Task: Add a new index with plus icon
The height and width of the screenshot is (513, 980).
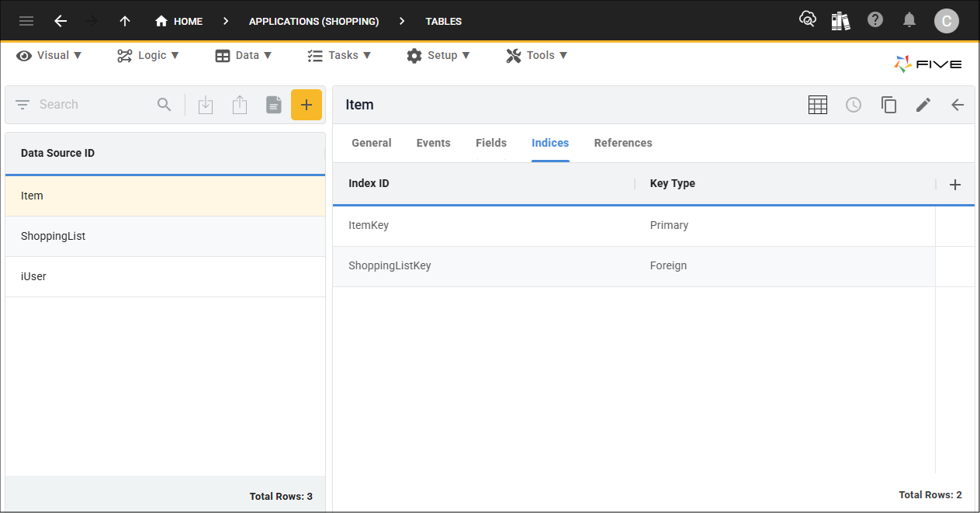Action: click(x=955, y=185)
